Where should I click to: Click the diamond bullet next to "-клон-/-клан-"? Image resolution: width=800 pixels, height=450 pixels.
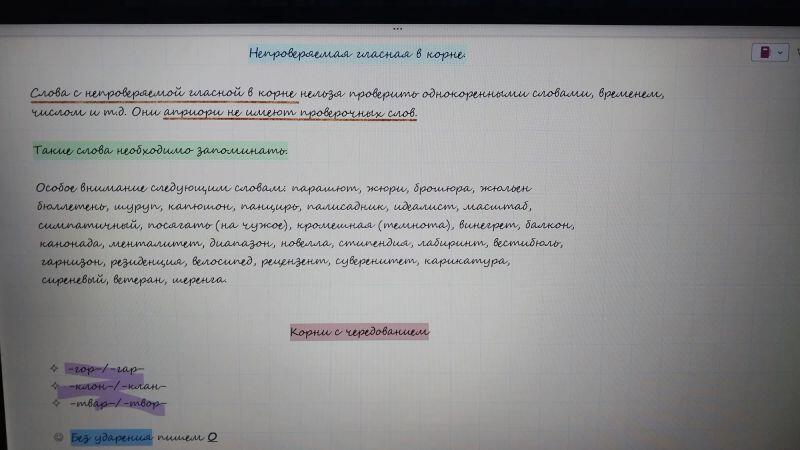click(x=54, y=385)
